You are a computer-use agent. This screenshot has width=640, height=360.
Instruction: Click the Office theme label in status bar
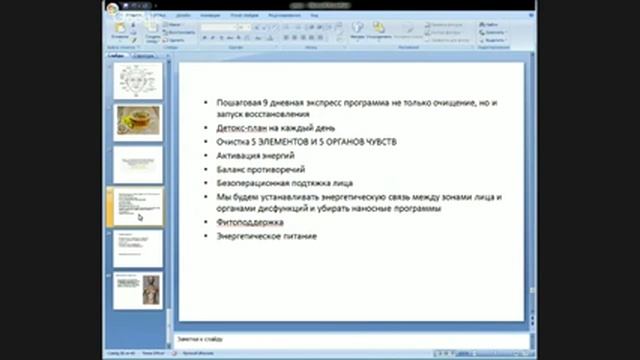click(153, 353)
